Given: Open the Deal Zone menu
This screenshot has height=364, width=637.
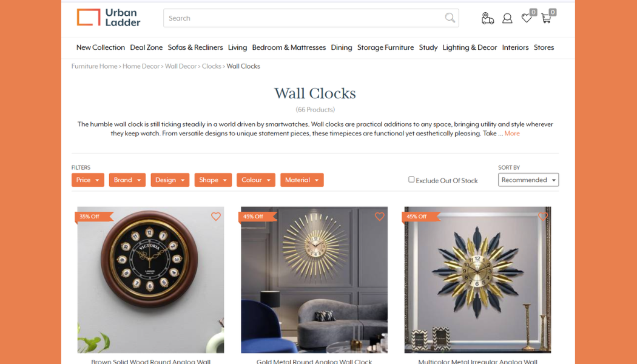Looking at the screenshot, I should [x=146, y=47].
